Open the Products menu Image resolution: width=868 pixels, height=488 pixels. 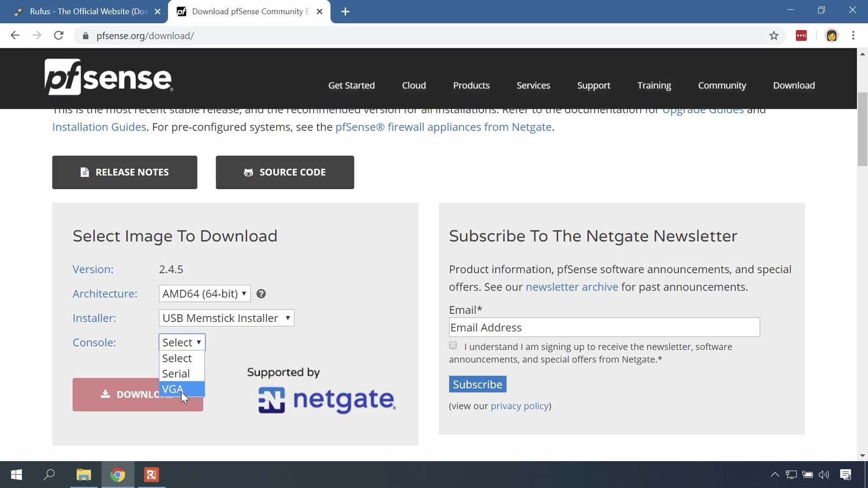(x=471, y=85)
